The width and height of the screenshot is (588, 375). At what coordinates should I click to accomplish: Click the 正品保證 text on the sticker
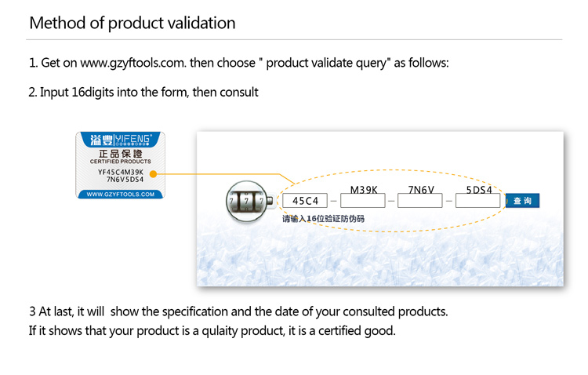click(x=121, y=154)
